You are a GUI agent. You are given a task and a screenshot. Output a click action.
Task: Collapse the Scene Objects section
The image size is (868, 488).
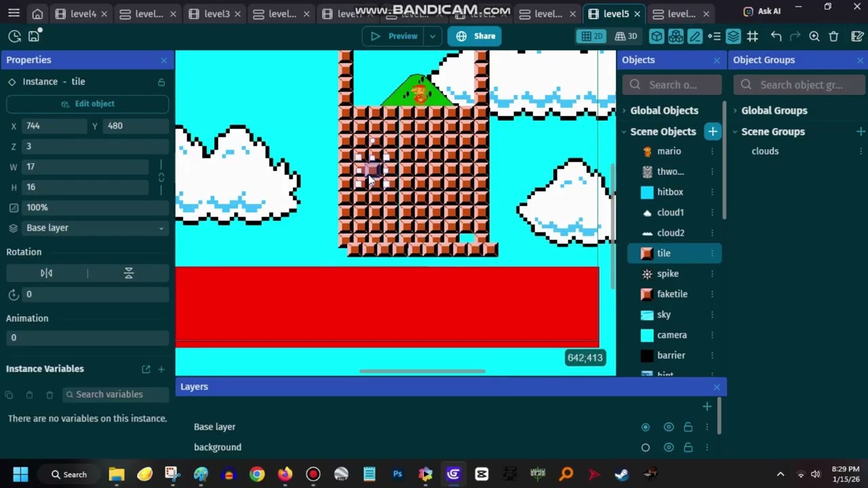point(624,131)
